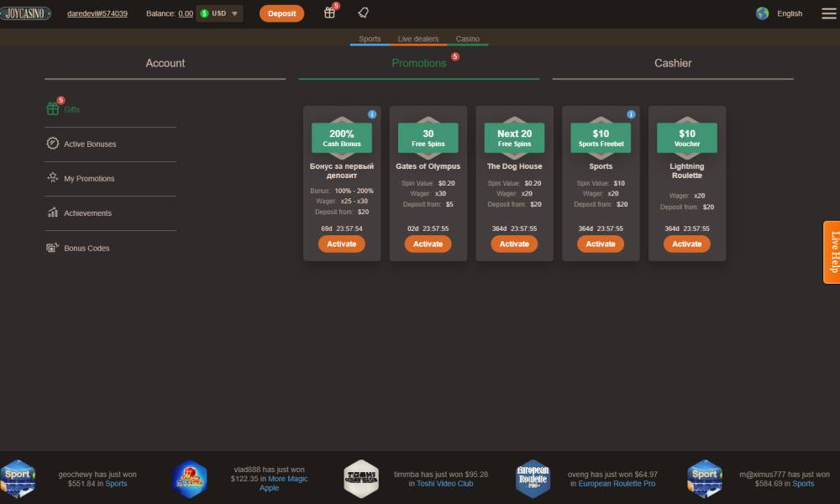Image resolution: width=840 pixels, height=504 pixels.
Task: Open the daredevil#574039 profile link
Action: [x=97, y=13]
